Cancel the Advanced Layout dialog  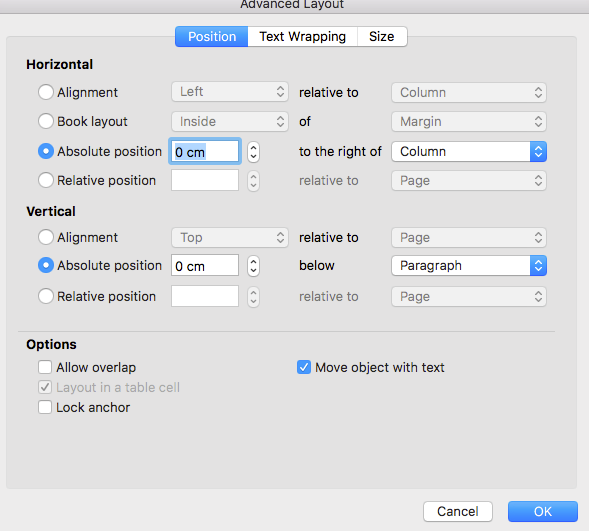458,511
